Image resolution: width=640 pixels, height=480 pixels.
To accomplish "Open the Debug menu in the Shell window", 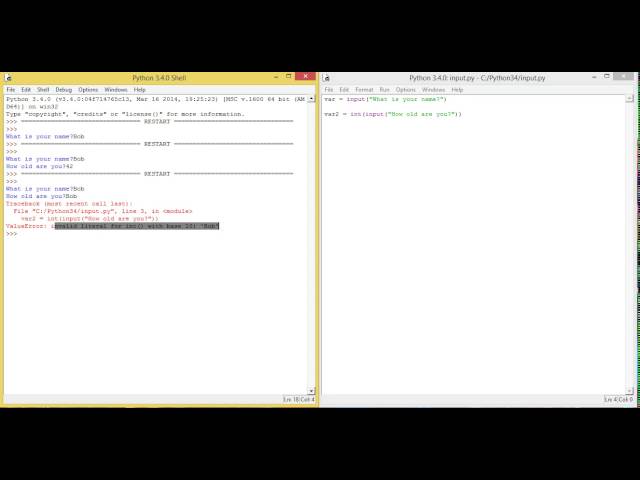I will pos(64,90).
